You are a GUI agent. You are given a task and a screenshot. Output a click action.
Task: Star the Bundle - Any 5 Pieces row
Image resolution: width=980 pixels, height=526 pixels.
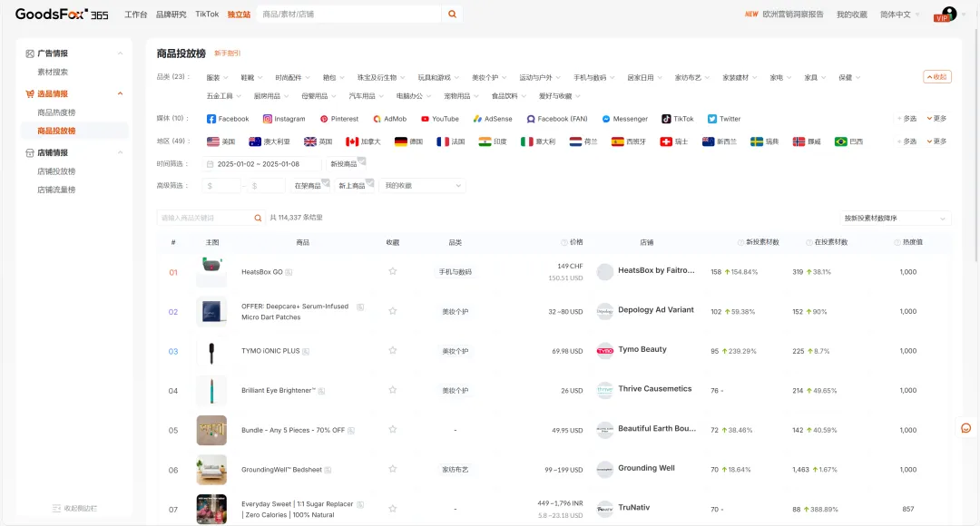click(393, 429)
